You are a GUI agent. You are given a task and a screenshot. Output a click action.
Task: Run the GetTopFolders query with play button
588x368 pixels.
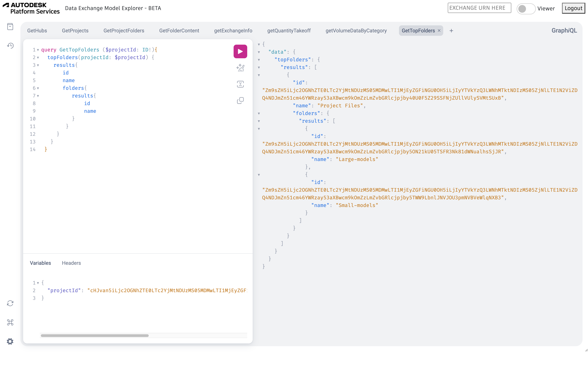[240, 51]
